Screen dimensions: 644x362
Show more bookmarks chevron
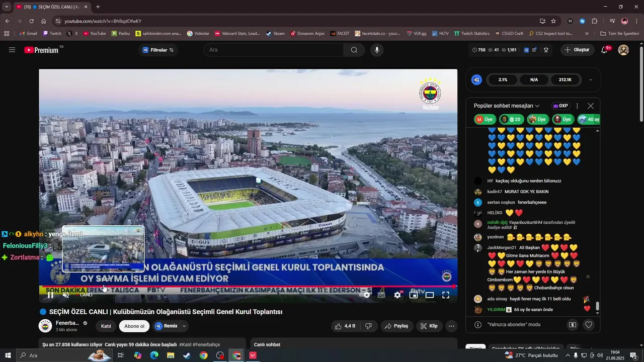pyautogui.click(x=587, y=34)
